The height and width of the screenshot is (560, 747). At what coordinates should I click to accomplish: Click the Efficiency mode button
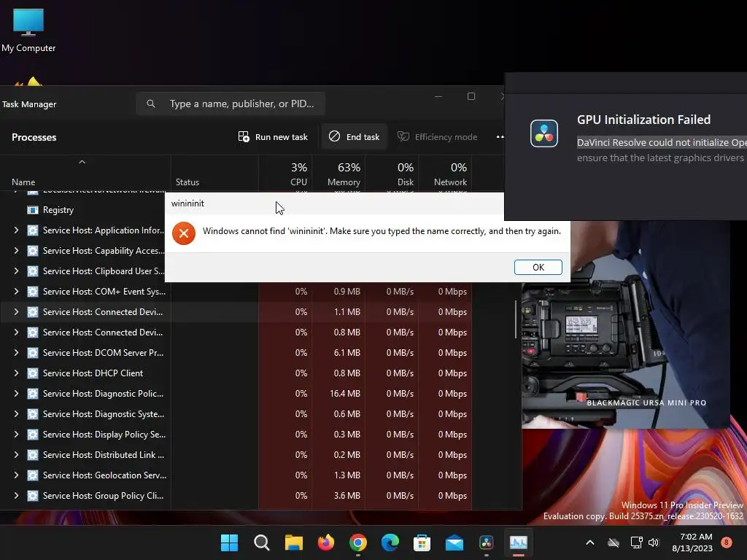pyautogui.click(x=438, y=136)
